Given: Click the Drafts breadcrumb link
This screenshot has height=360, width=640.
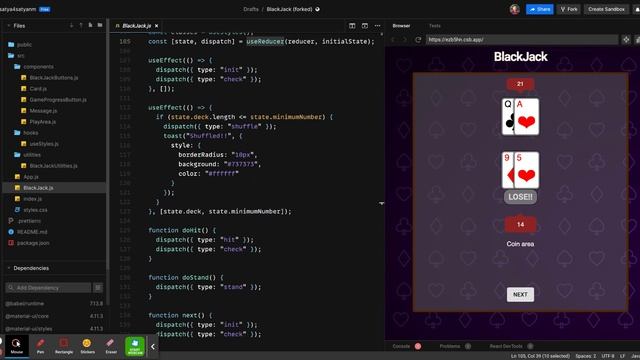Looking at the screenshot, I should coord(251,9).
